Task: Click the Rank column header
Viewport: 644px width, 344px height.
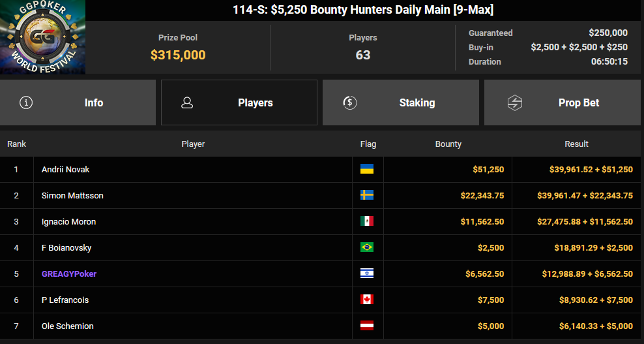Action: point(16,144)
